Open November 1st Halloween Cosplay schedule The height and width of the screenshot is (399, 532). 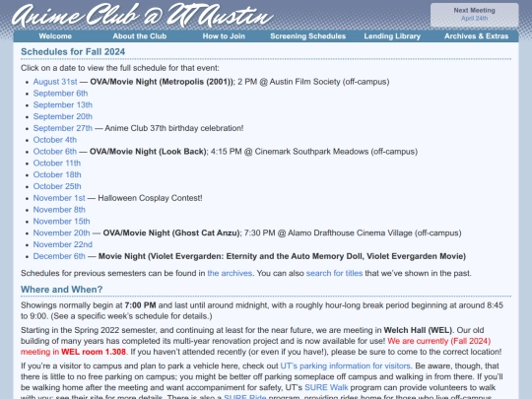click(59, 198)
